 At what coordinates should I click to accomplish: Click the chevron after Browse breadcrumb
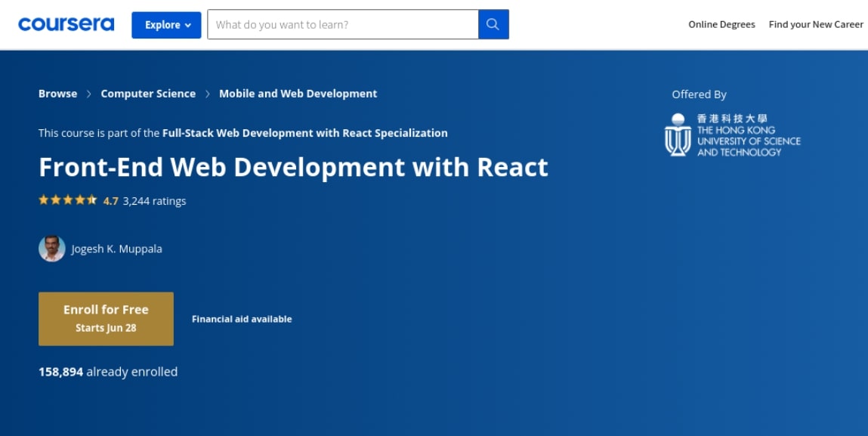(x=89, y=94)
